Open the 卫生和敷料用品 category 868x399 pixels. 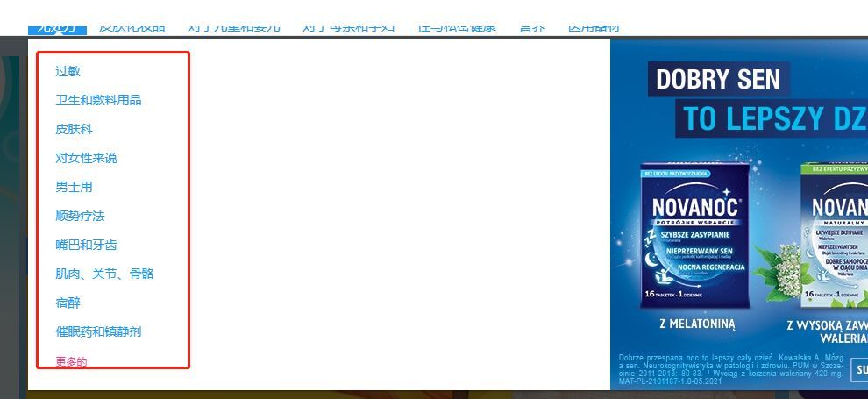click(98, 100)
